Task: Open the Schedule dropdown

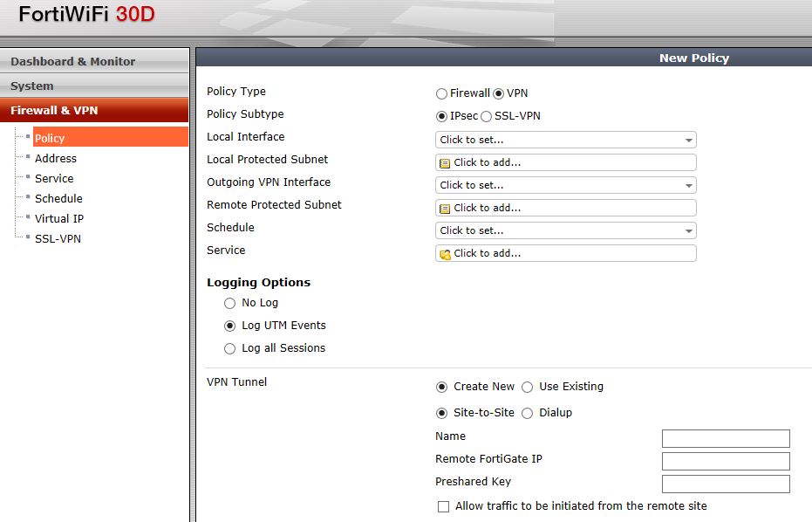Action: [565, 230]
